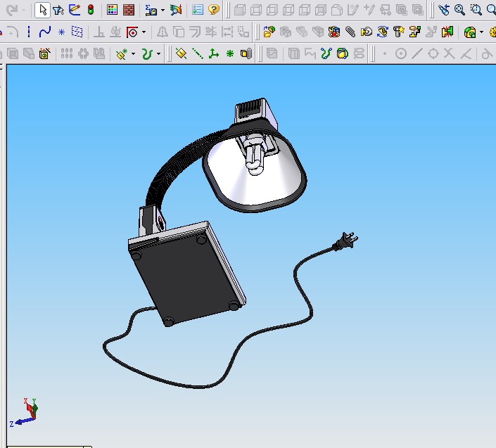This screenshot has height=448, width=496.
Task: Click the green-yellow assembly features icon
Action: click(x=470, y=32)
